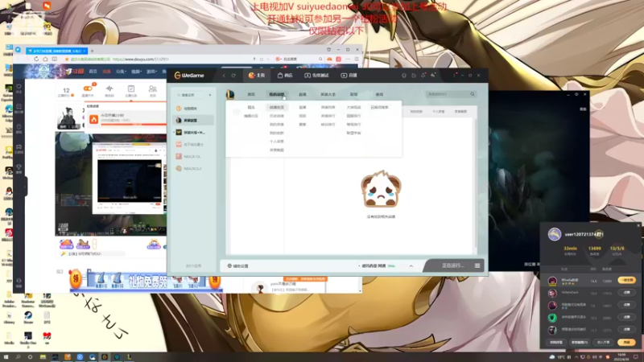This screenshot has width=644, height=362.
Task: Click 一键全赞 button in overlay panel
Action: tap(627, 280)
